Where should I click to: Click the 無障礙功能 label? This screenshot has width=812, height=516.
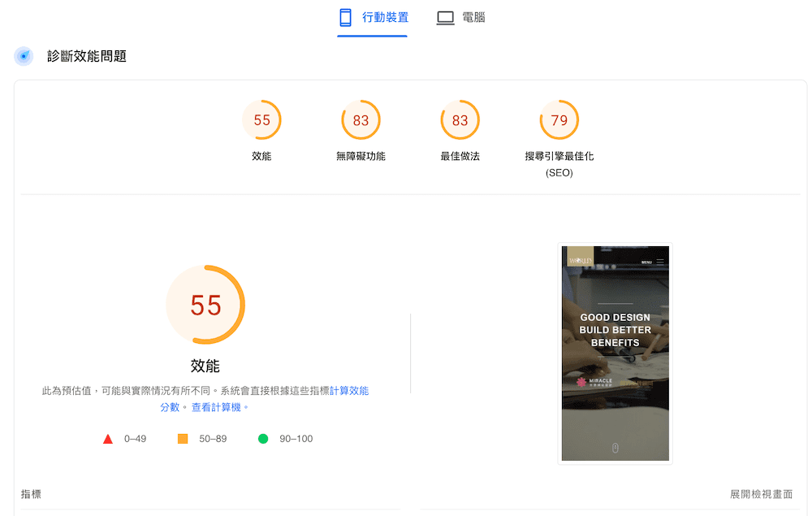pyautogui.click(x=361, y=156)
